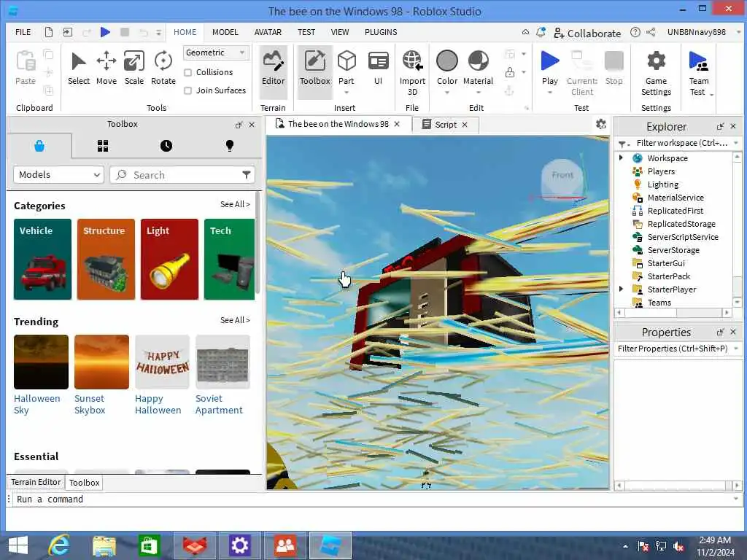Expand the Workspace tree node
The height and width of the screenshot is (560, 747).
(x=621, y=157)
